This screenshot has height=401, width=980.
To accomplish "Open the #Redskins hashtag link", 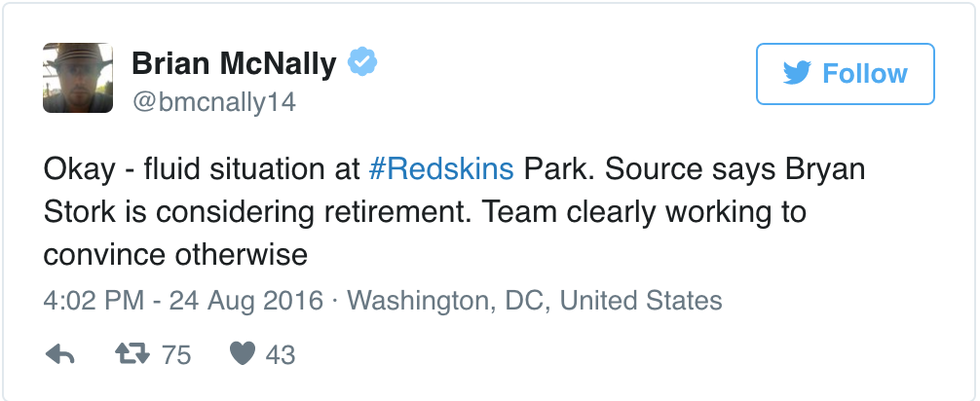I will tap(441, 168).
